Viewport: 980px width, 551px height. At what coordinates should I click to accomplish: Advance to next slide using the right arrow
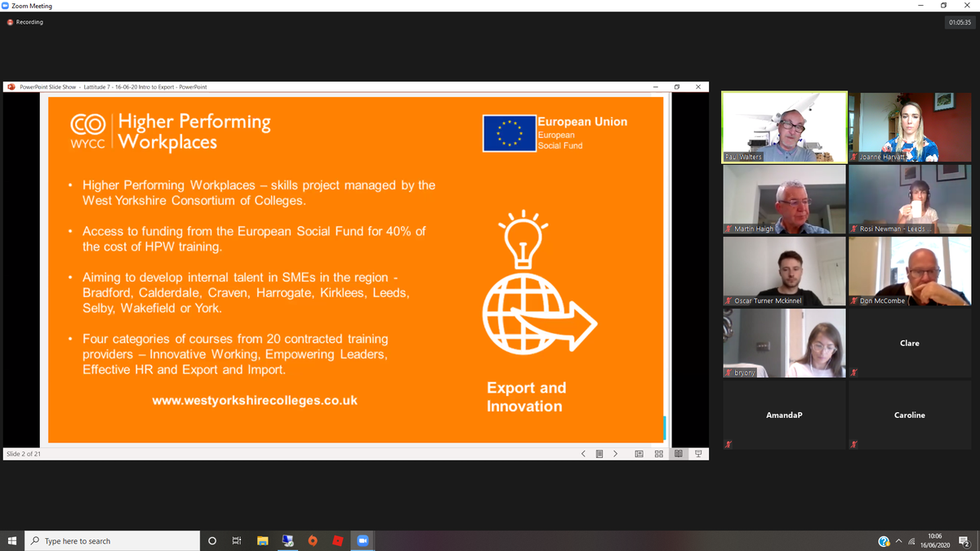click(615, 454)
